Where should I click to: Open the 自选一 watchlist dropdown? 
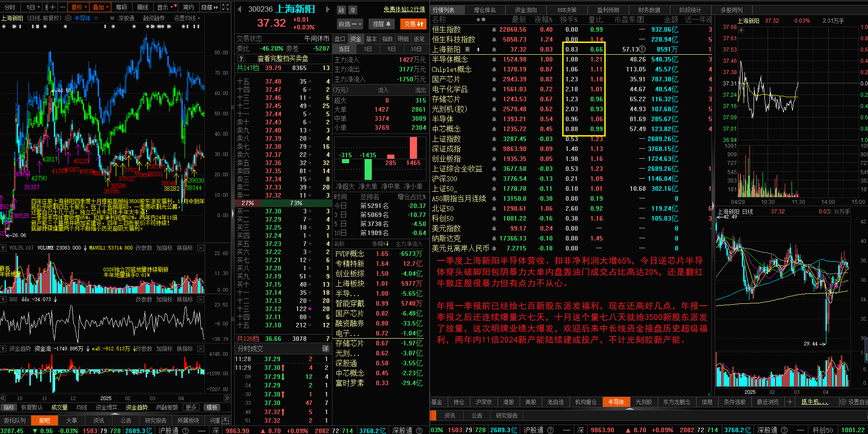(x=350, y=24)
